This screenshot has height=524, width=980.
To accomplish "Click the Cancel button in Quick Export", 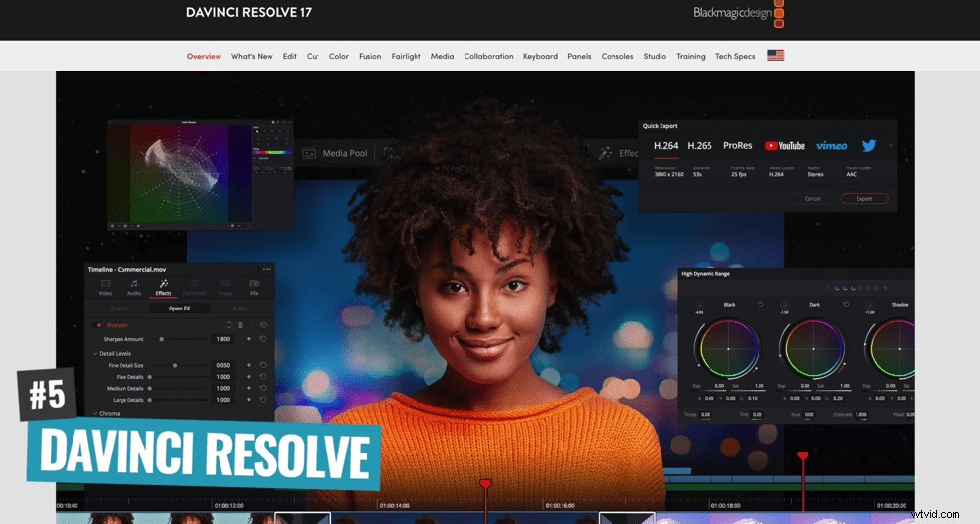I will [811, 199].
